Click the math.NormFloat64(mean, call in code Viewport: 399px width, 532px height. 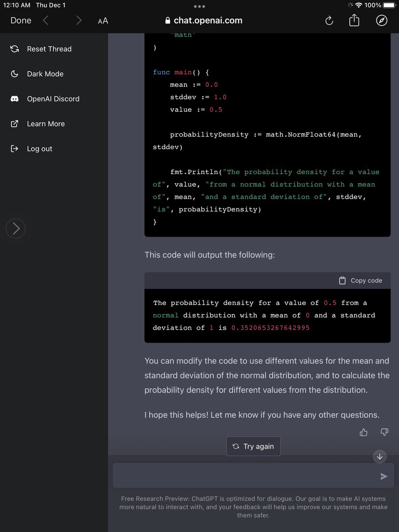click(x=314, y=134)
